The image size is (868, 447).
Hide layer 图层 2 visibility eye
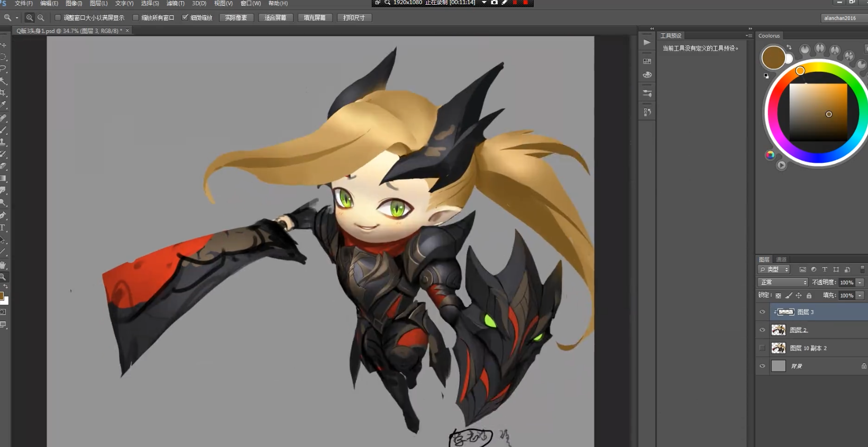tap(762, 330)
